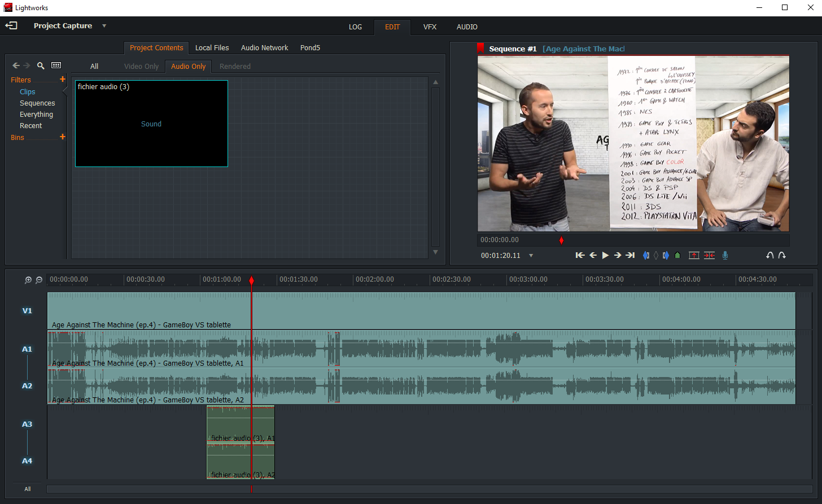Click the exit project icon
The image size is (822, 504).
pos(11,25)
